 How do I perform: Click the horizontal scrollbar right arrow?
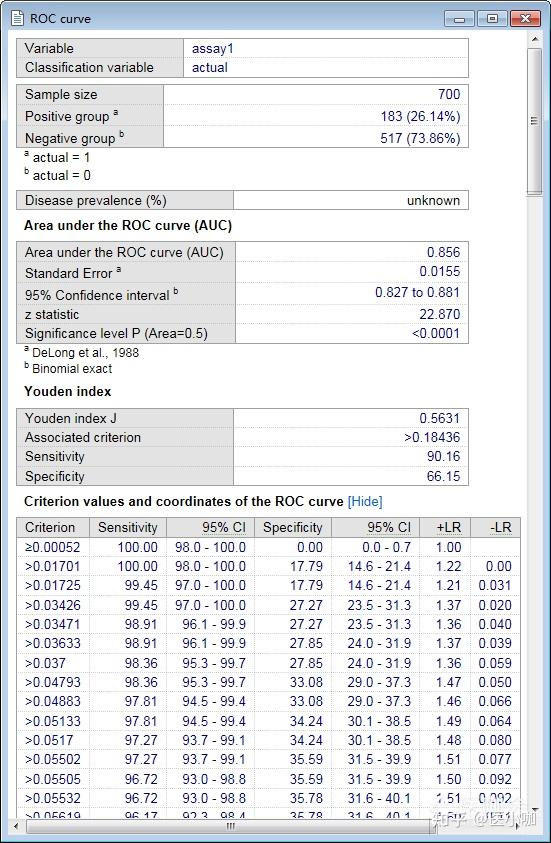(517, 825)
